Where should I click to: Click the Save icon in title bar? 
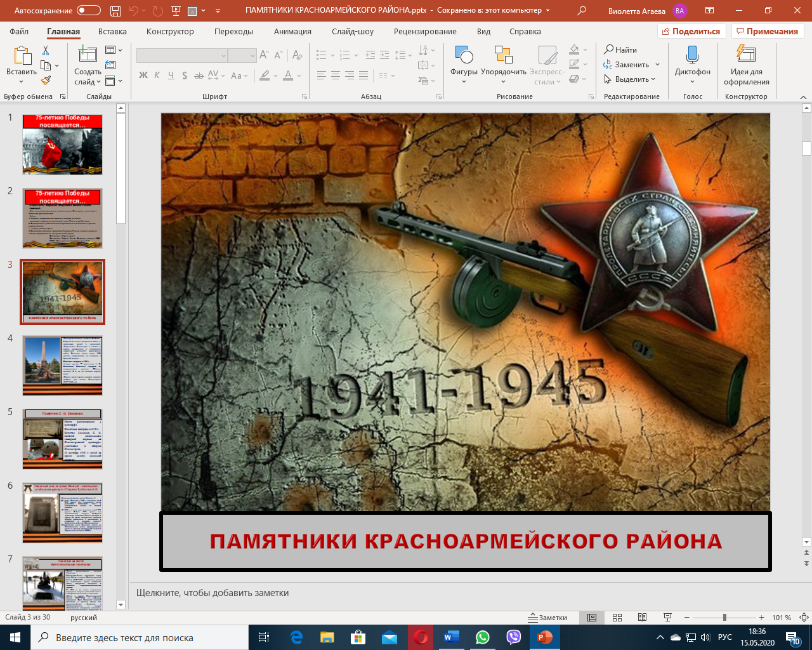115,11
